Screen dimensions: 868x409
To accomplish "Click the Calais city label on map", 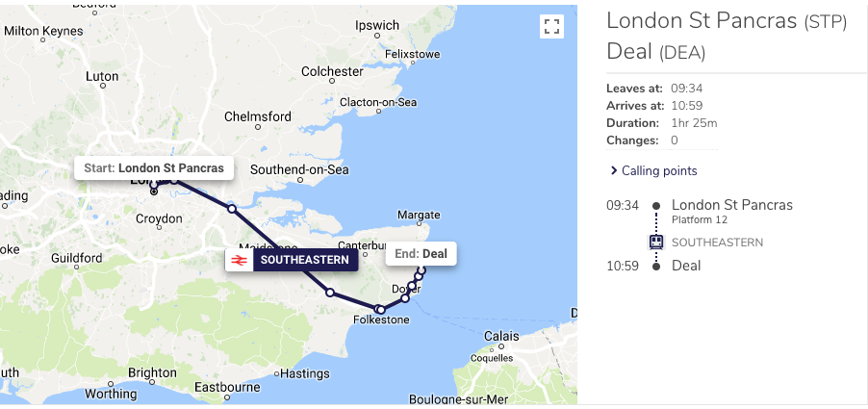I will pyautogui.click(x=501, y=336).
